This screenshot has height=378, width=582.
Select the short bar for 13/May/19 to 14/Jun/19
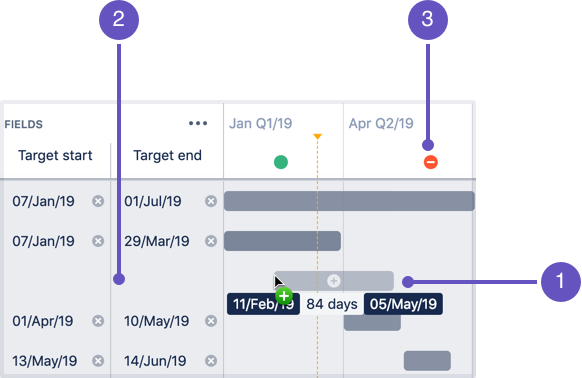point(427,361)
